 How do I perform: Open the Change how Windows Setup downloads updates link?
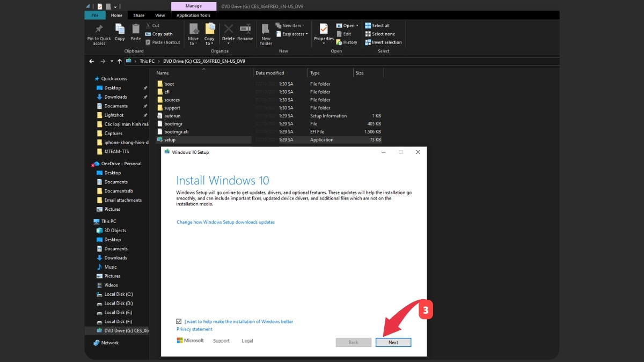pos(225,221)
